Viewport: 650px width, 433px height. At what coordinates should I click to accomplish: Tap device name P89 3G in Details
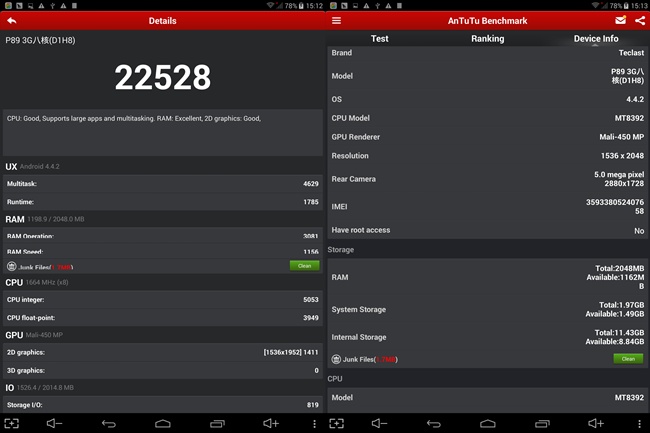(40, 40)
